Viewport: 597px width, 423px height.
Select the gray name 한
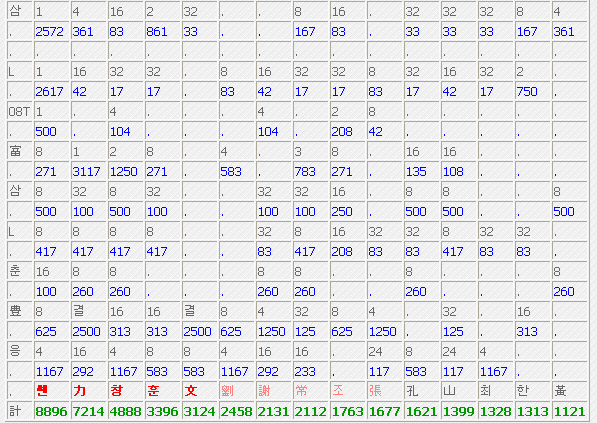523,391
